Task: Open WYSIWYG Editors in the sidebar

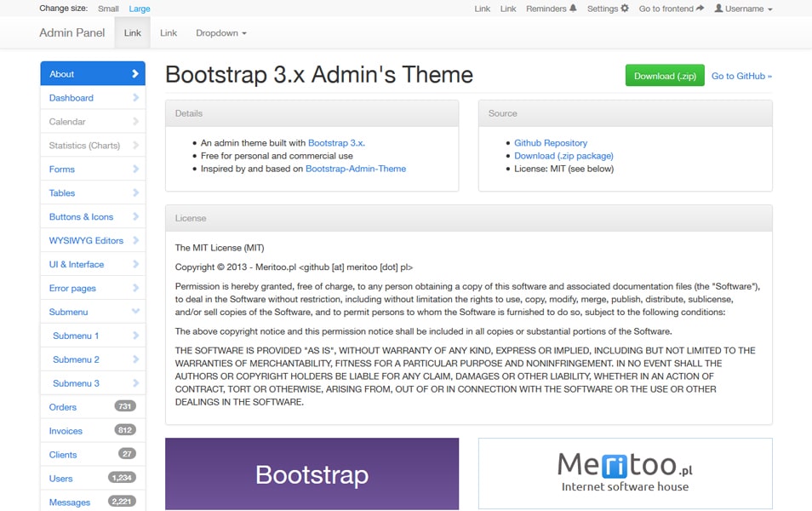Action: click(x=93, y=240)
